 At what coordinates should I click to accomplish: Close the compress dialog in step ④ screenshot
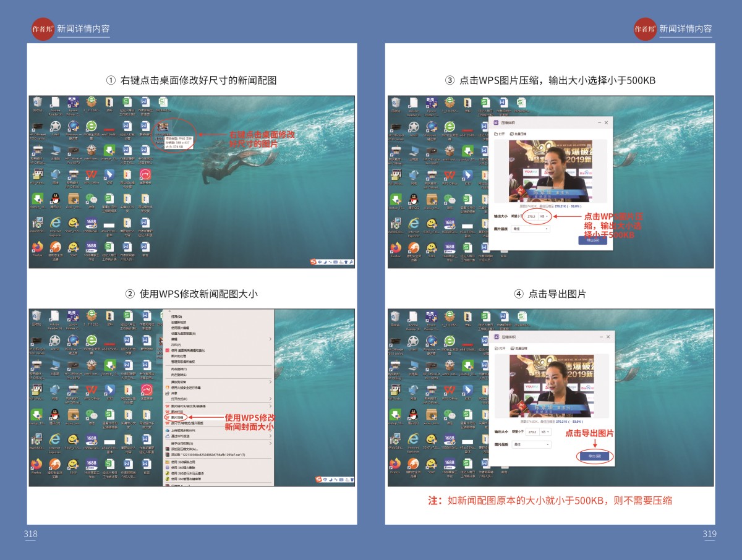pos(607,337)
